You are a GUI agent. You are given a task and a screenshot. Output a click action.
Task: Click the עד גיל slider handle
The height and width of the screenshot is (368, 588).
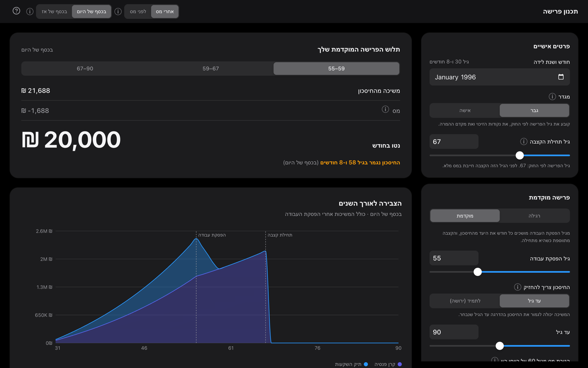click(x=499, y=346)
